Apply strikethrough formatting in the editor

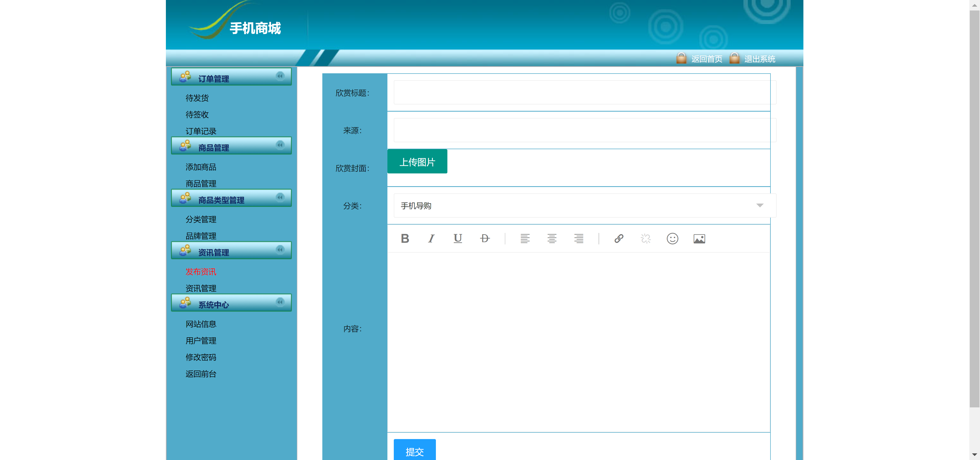(x=485, y=238)
